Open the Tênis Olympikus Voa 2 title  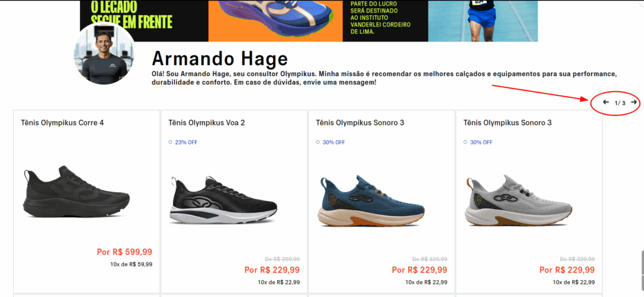pyautogui.click(x=206, y=122)
